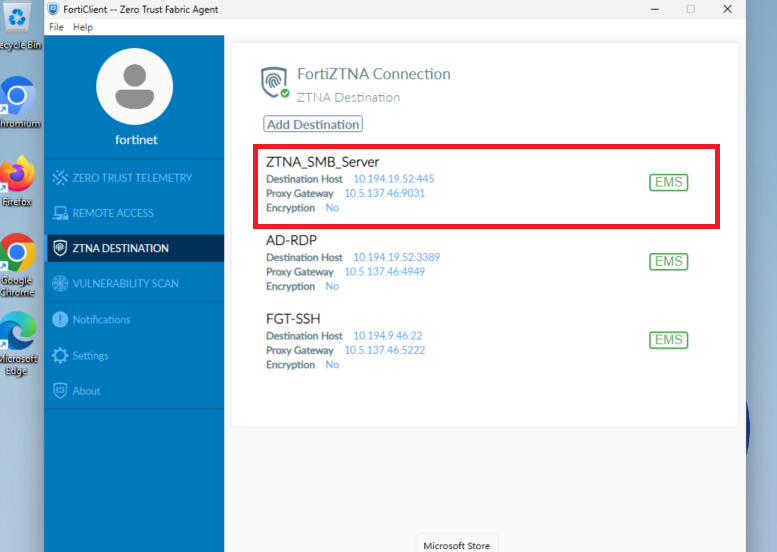Close the FortiClient window

coord(727,9)
